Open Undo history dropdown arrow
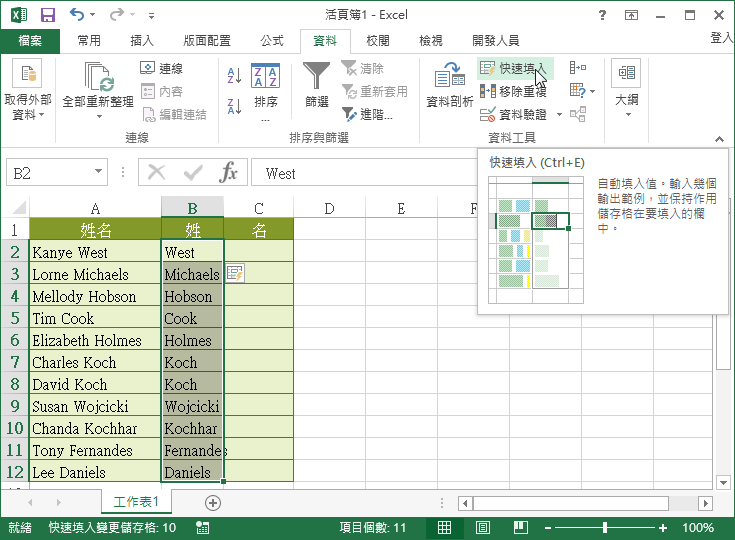The width and height of the screenshot is (735, 540). point(92,15)
